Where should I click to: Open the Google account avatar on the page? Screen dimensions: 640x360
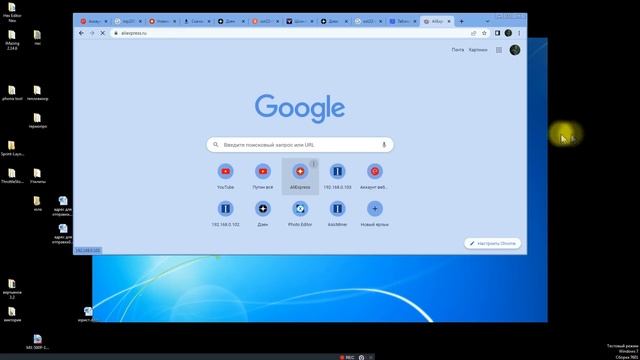click(x=515, y=50)
